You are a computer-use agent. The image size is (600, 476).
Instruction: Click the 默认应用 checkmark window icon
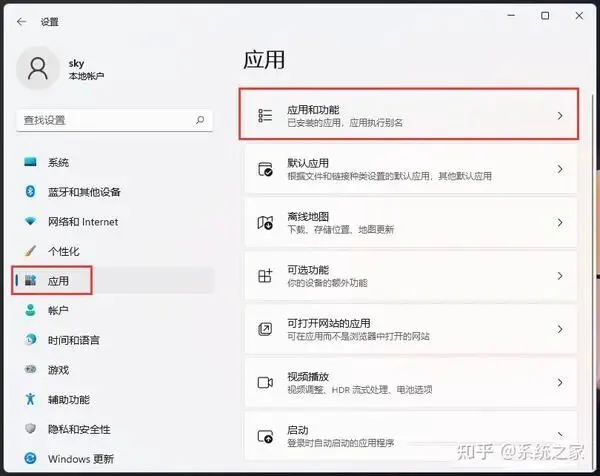click(265, 169)
